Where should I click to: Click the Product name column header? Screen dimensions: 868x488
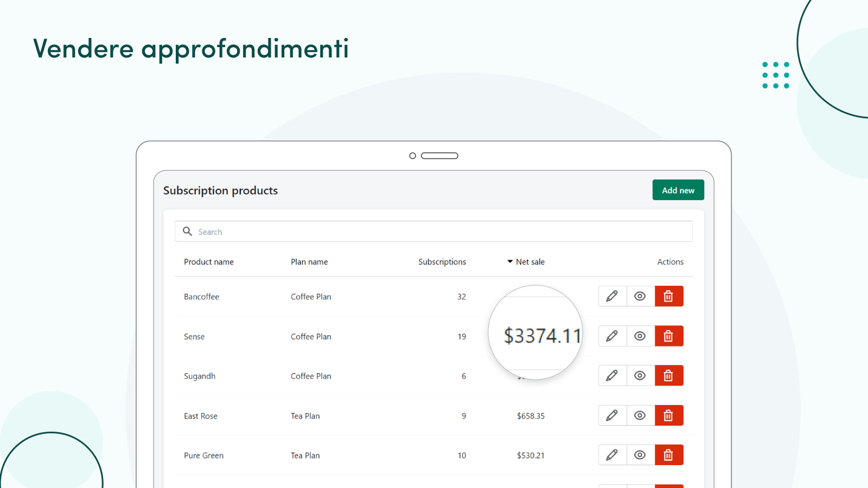(209, 262)
